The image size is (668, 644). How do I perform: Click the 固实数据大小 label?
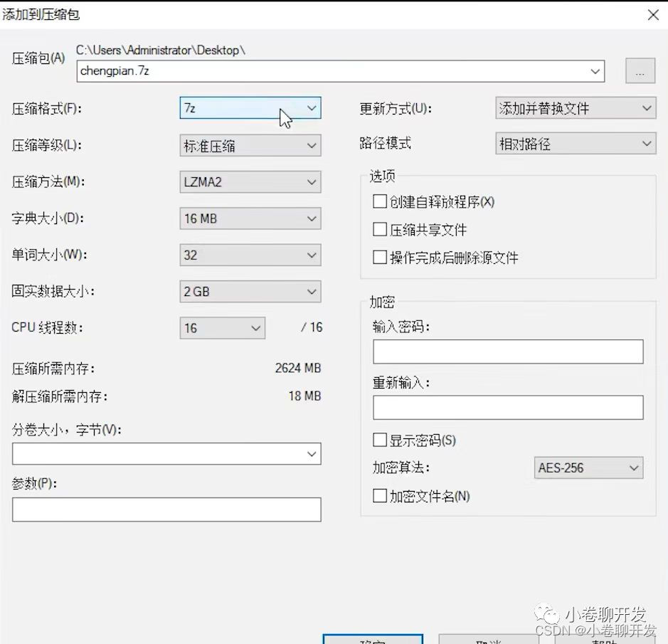tap(53, 292)
